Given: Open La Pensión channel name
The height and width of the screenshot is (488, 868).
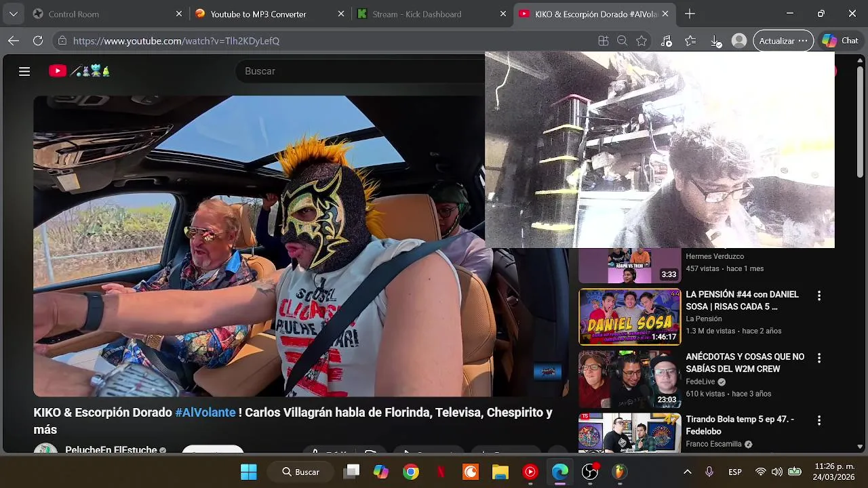Looking at the screenshot, I should pyautogui.click(x=703, y=319).
